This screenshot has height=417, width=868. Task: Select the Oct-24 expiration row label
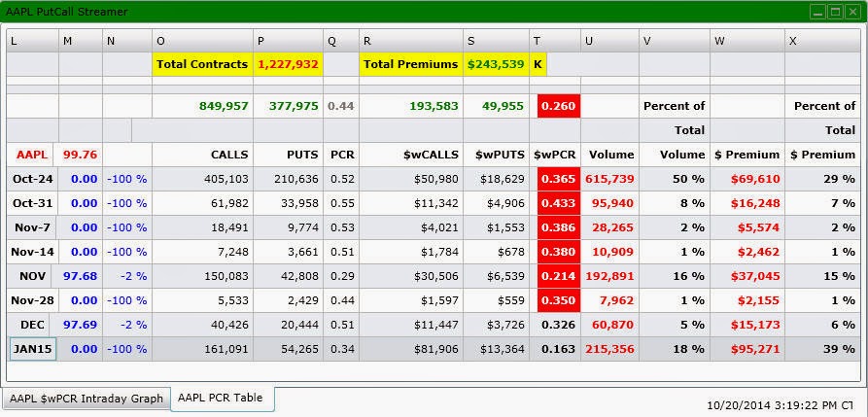click(32, 179)
